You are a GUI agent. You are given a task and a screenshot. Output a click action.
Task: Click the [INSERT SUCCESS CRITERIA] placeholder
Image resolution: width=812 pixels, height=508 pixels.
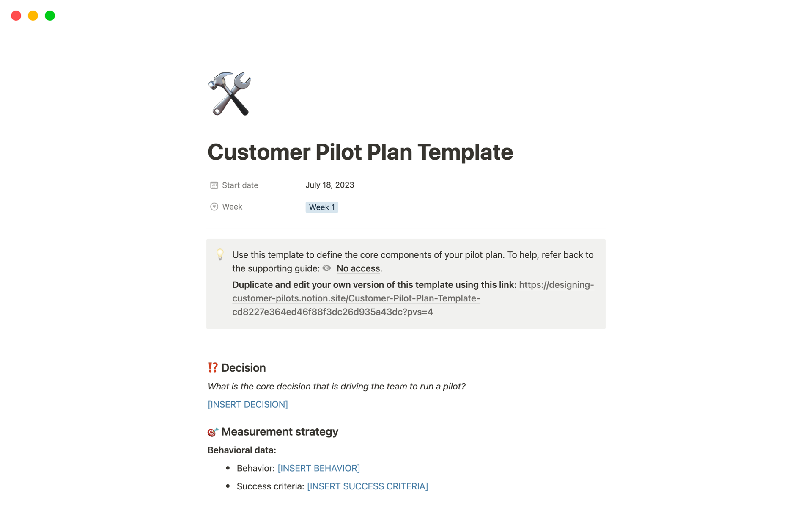click(367, 486)
